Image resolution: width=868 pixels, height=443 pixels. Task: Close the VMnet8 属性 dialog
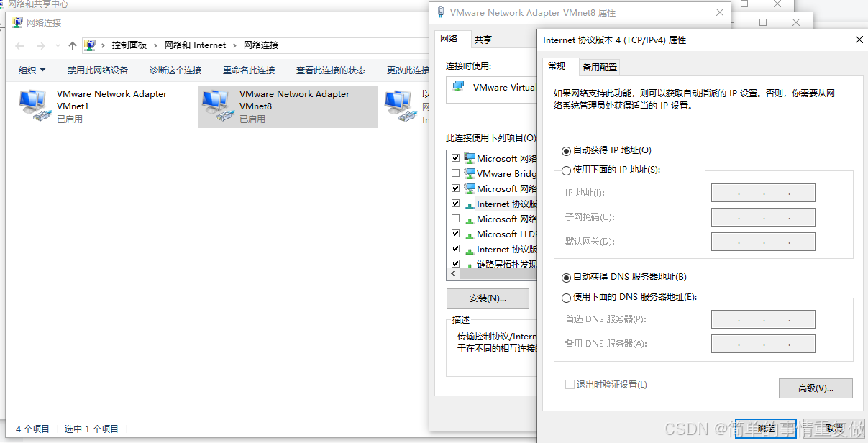tap(719, 12)
